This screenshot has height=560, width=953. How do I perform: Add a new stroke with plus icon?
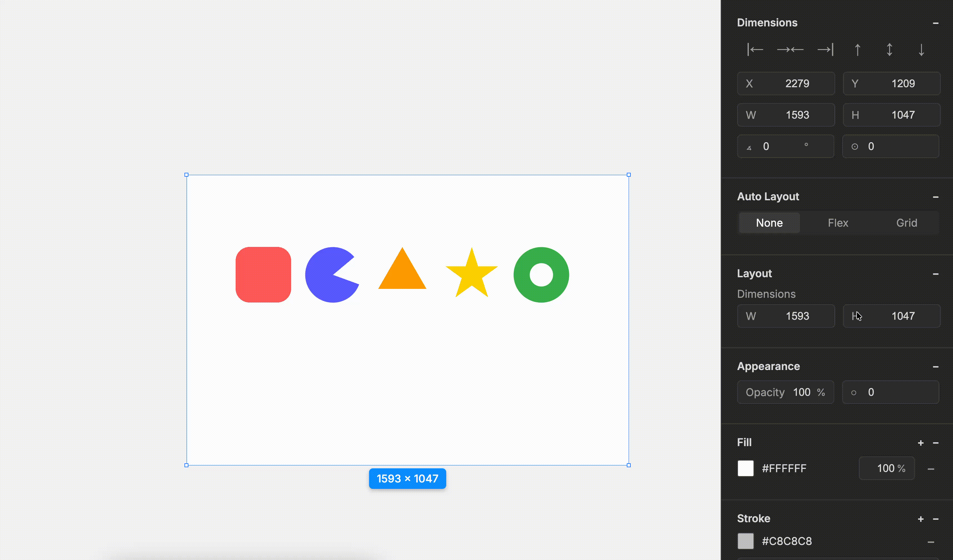920,519
